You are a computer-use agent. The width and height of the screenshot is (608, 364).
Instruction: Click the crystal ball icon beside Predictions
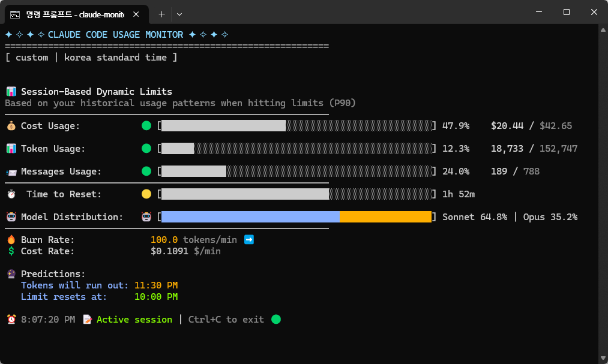[x=11, y=274]
